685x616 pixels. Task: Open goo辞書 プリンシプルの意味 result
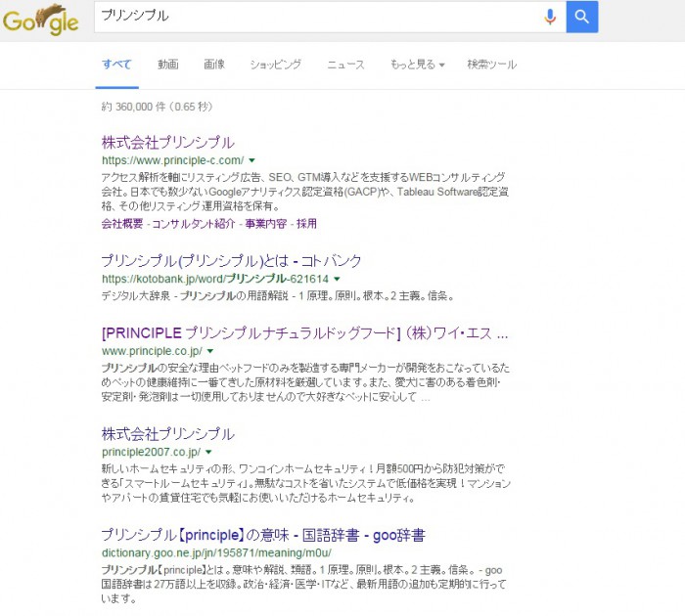263,535
